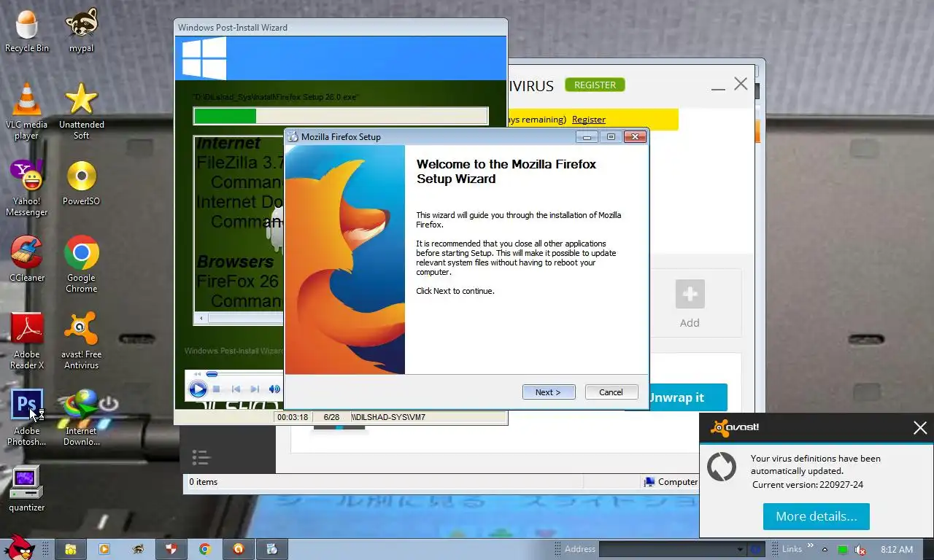Launch Yahoo! Messenger from the desktop
This screenshot has height=560, width=934.
coord(27,188)
